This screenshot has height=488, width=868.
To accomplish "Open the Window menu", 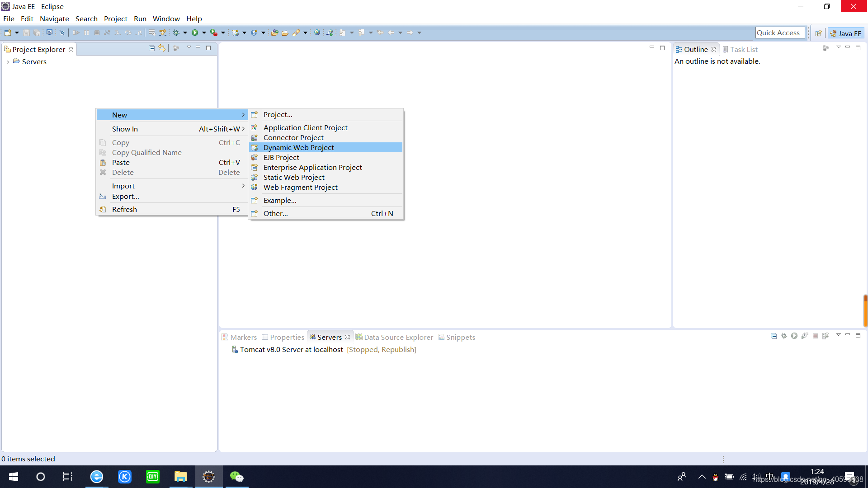I will click(166, 19).
